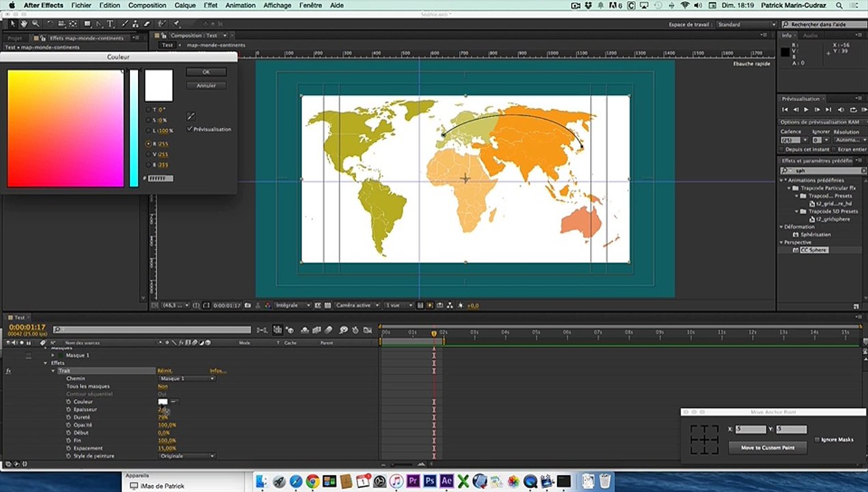The image size is (868, 492).
Task: Open the Chemin dropdown set to Masque 1
Action: (186, 379)
